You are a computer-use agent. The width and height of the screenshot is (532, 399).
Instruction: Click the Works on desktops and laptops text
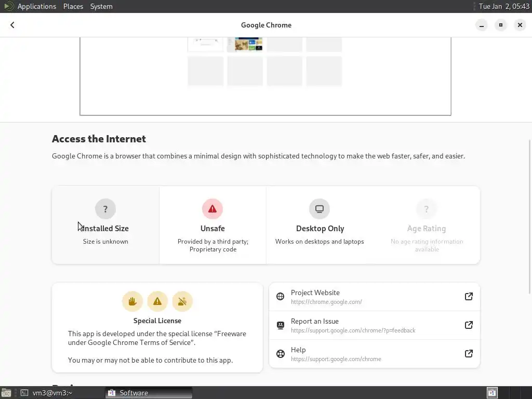coord(320,242)
